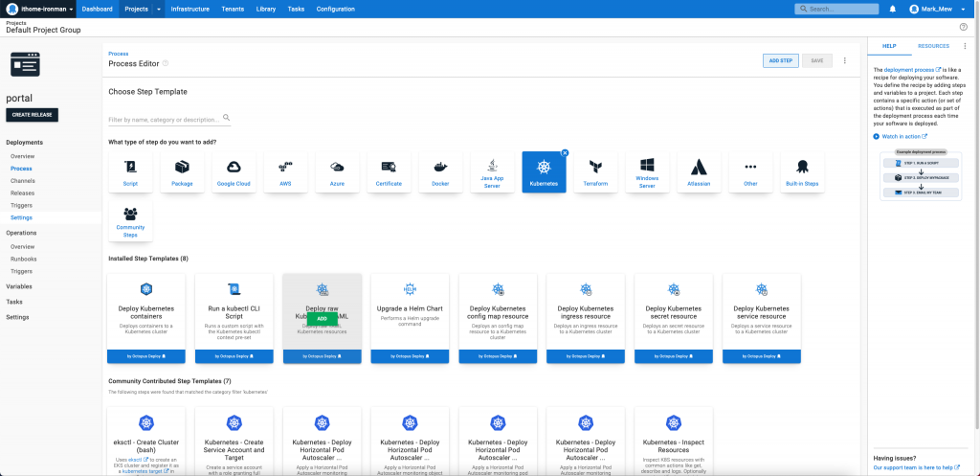Switch to the HELP tab
The image size is (980, 476).
point(889,46)
